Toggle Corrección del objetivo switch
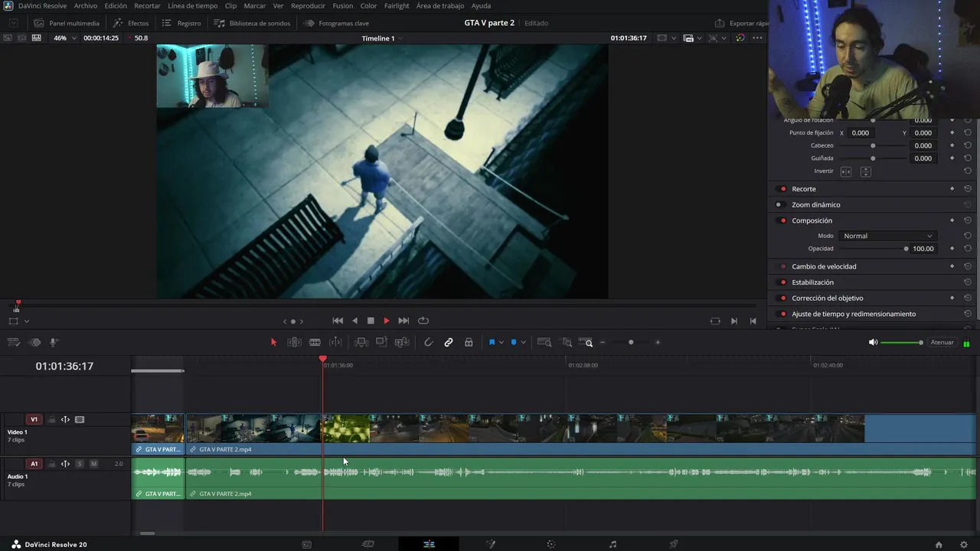 (x=782, y=298)
